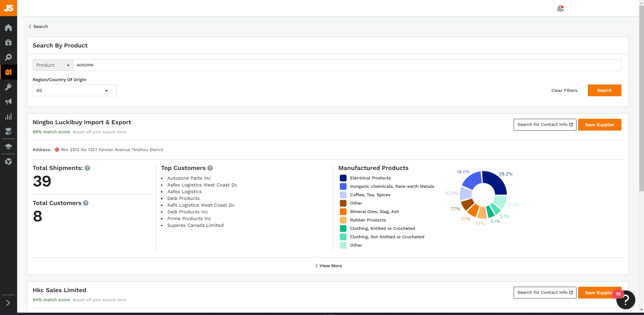Click the Chrome extension icon in sidebar
The height and width of the screenshot is (315, 644).
click(8, 162)
